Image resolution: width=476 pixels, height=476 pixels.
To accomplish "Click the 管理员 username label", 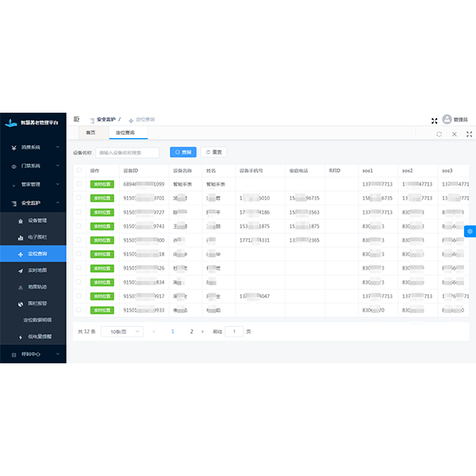I will pos(460,120).
